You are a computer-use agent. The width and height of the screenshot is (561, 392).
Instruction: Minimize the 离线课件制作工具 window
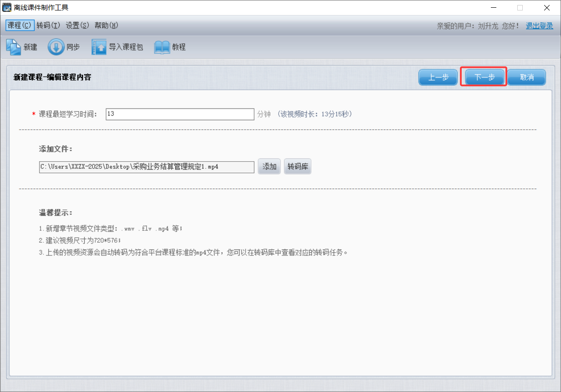(x=494, y=7)
